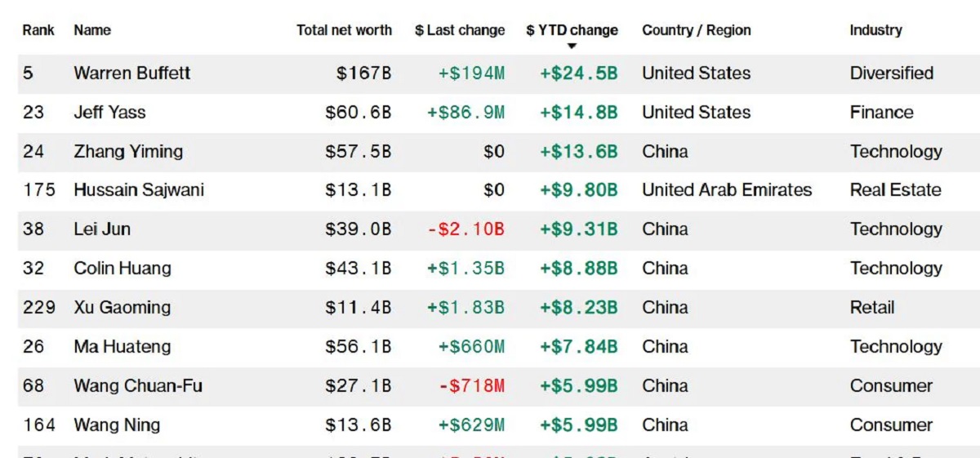980x458 pixels.
Task: Open Hussain Sajwani's profile
Action: (x=139, y=190)
